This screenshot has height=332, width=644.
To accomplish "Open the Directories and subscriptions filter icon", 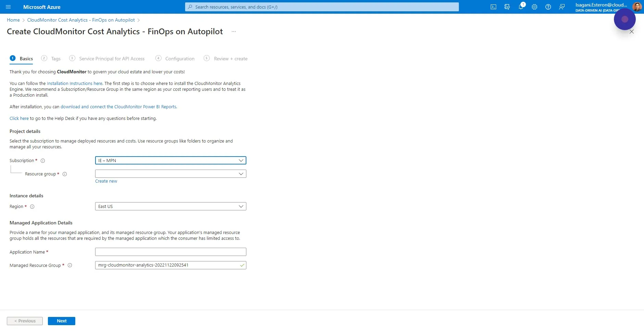I will pos(507,7).
